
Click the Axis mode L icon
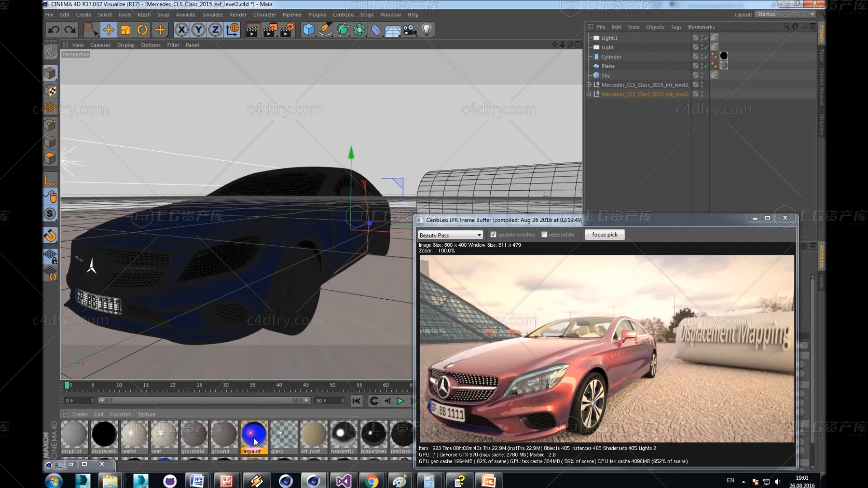50,180
